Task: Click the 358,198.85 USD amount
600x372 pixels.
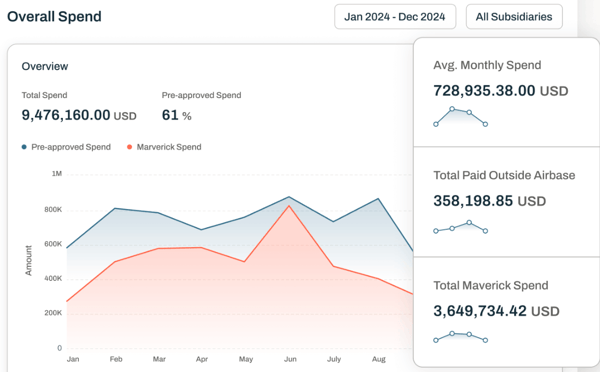Action: point(489,201)
